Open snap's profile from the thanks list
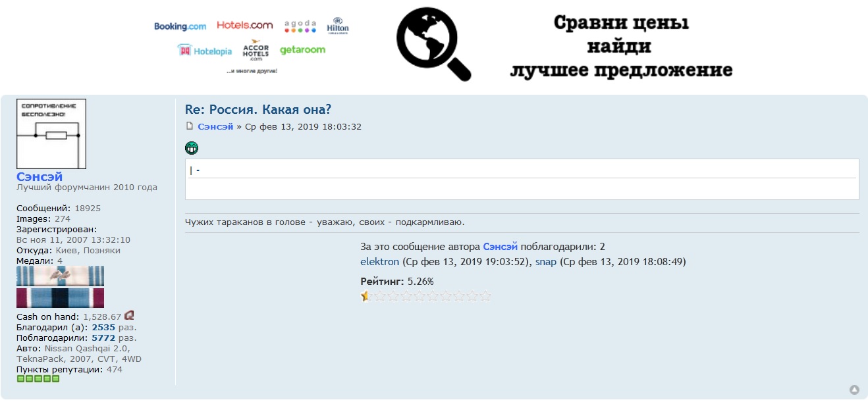 pyautogui.click(x=545, y=262)
